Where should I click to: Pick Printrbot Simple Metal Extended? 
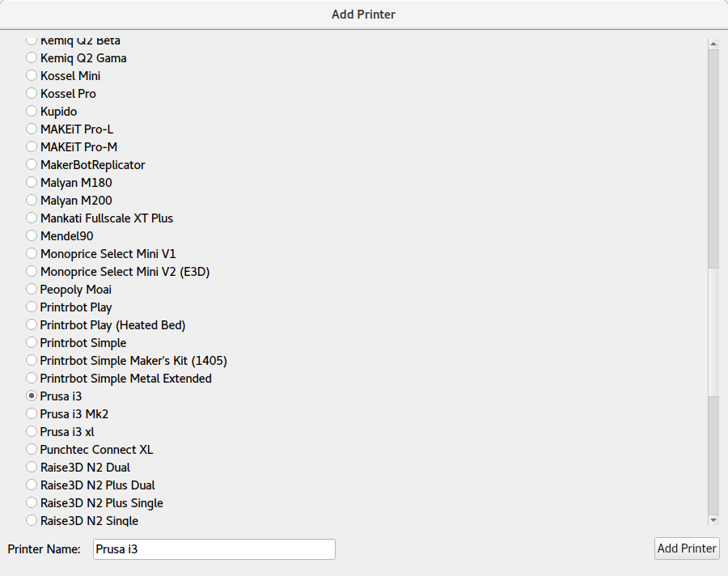(32, 379)
